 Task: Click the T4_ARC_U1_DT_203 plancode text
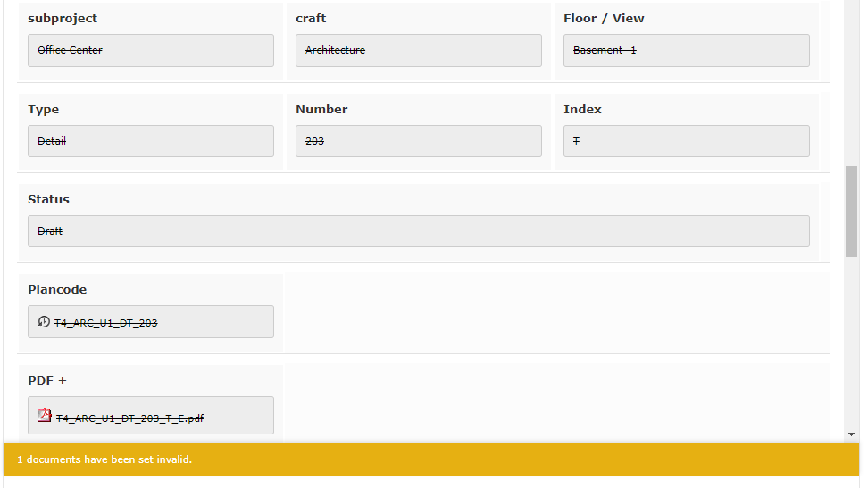click(x=105, y=323)
